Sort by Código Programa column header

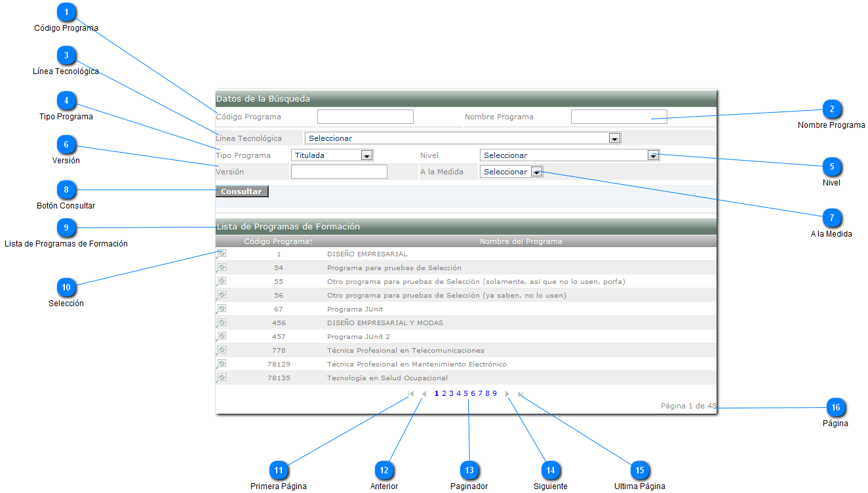coord(279,241)
